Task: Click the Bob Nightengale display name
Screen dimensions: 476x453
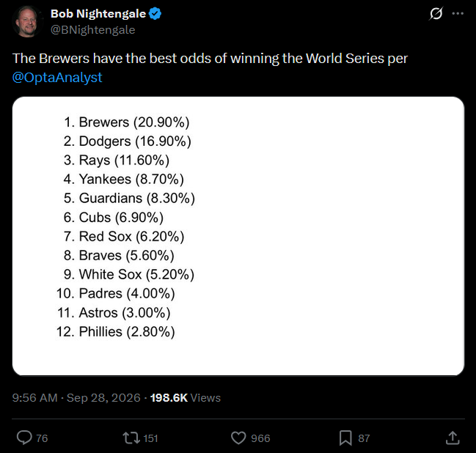Action: tap(98, 14)
